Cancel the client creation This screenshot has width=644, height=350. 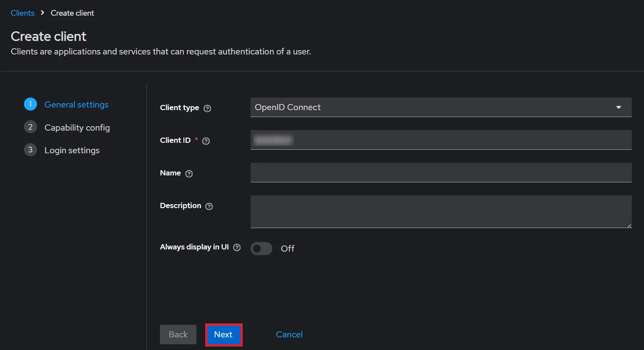(x=289, y=334)
